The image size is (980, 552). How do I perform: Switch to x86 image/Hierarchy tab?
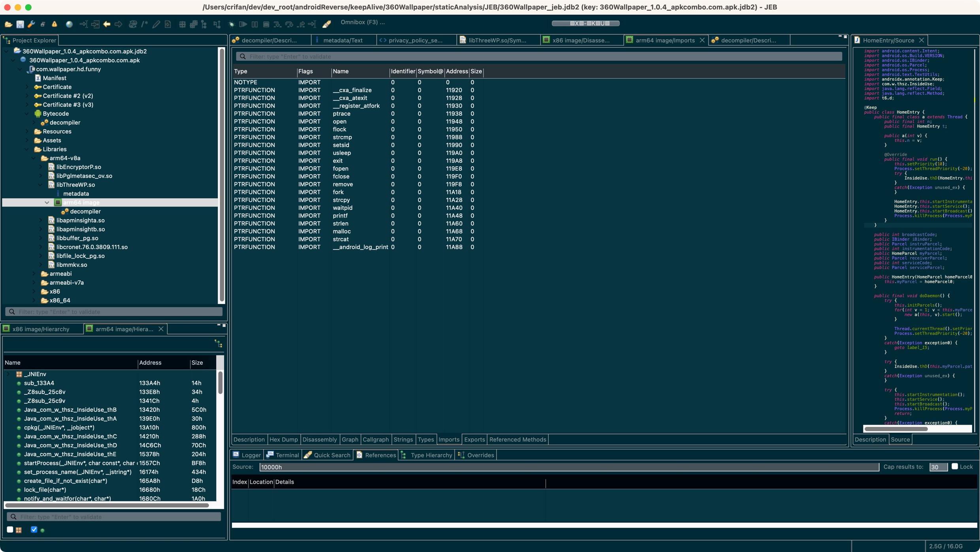[x=41, y=329]
